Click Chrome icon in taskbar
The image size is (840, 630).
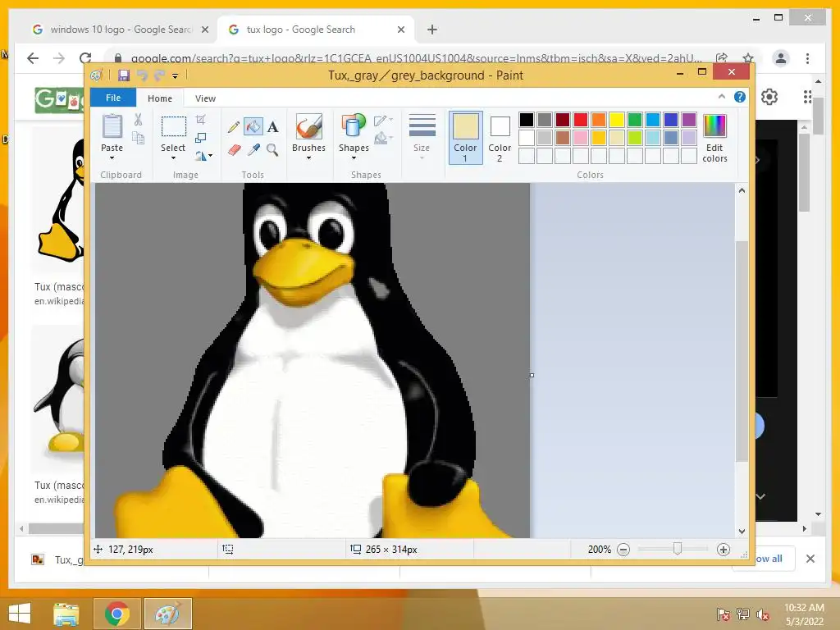point(116,614)
